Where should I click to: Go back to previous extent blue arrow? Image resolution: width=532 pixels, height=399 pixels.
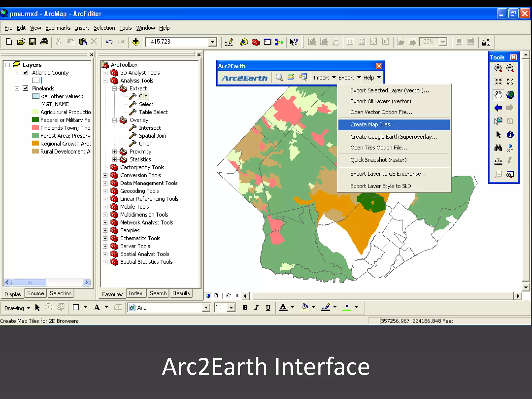[x=498, y=108]
